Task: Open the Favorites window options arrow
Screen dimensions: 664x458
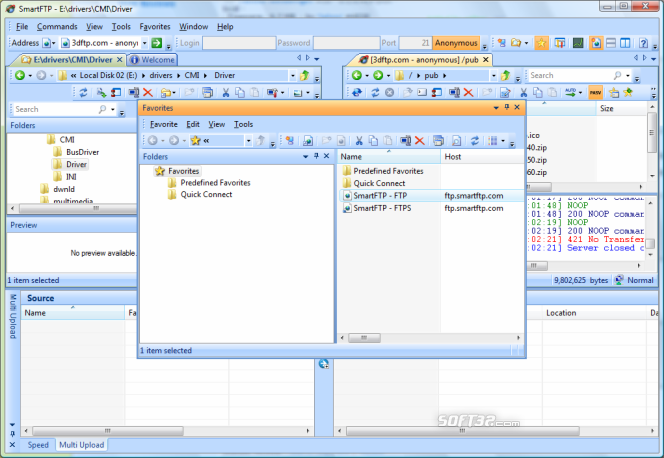Action: [496, 108]
